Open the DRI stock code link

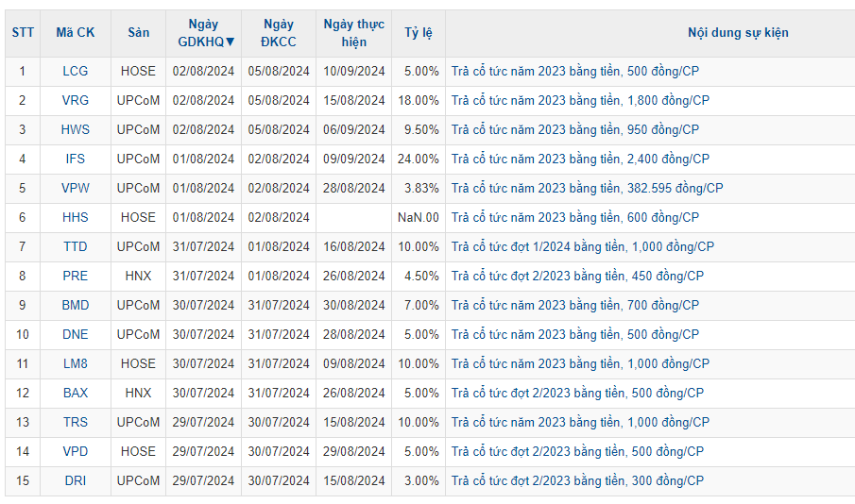click(x=76, y=480)
